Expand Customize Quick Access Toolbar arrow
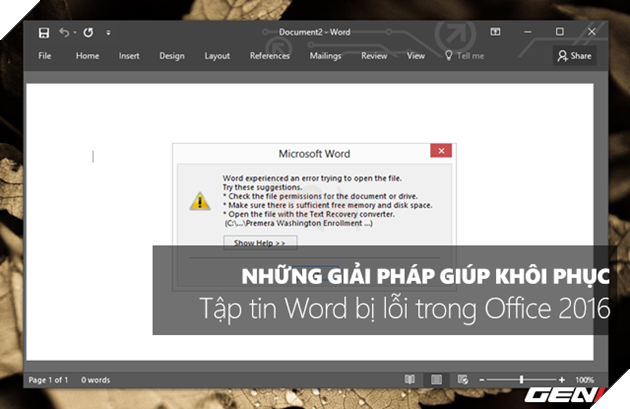Screen dimensions: 630x409 pyautogui.click(x=108, y=33)
